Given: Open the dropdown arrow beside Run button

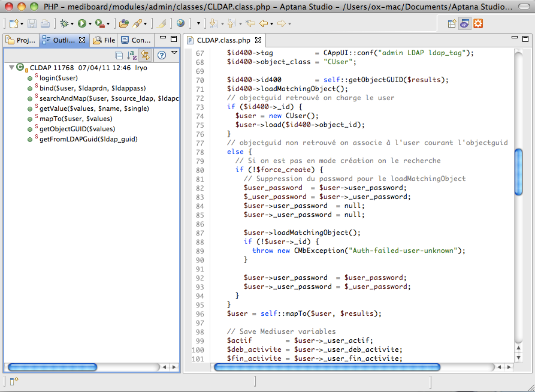Looking at the screenshot, I should tap(90, 24).
